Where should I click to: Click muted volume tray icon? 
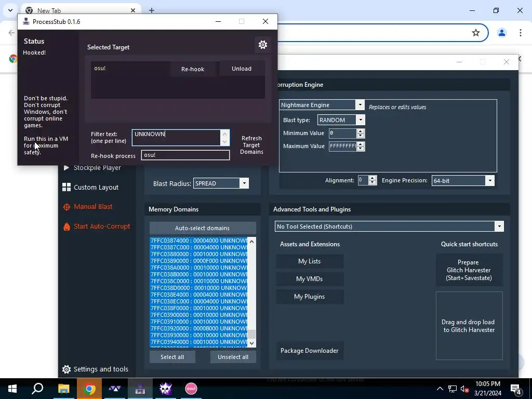tap(464, 389)
